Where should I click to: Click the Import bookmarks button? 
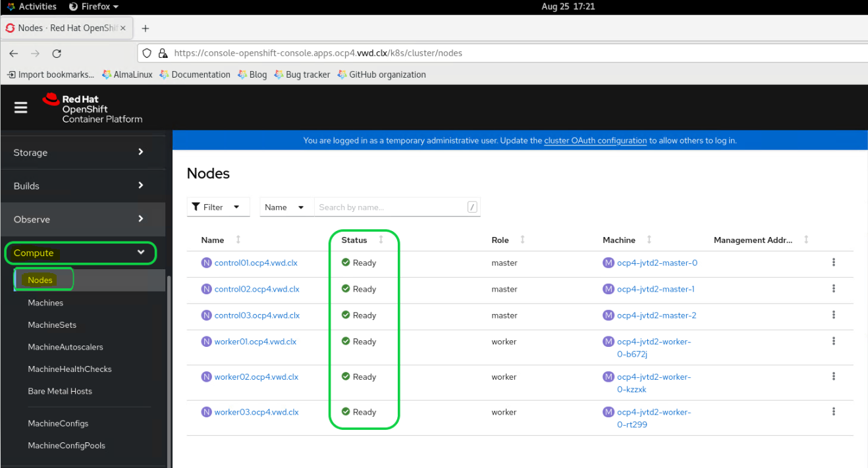pyautogui.click(x=51, y=74)
